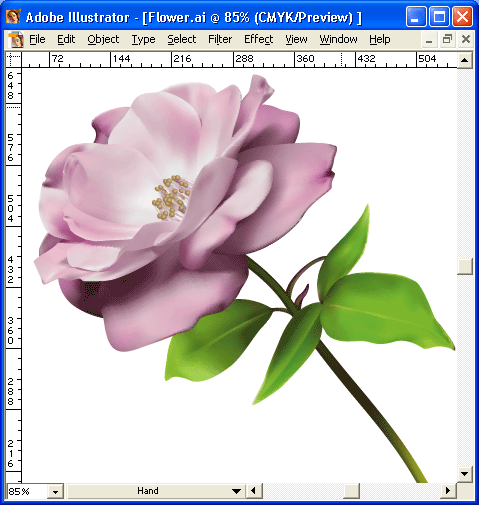Viewport: 479px width, 505px height.
Task: Expand the Hand status bar popup menu
Action: [236, 491]
